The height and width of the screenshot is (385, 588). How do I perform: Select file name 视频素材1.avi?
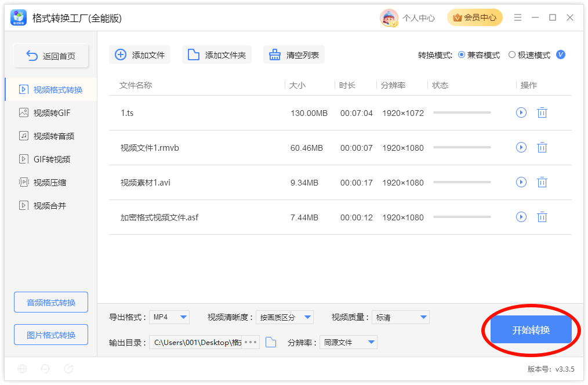click(145, 183)
